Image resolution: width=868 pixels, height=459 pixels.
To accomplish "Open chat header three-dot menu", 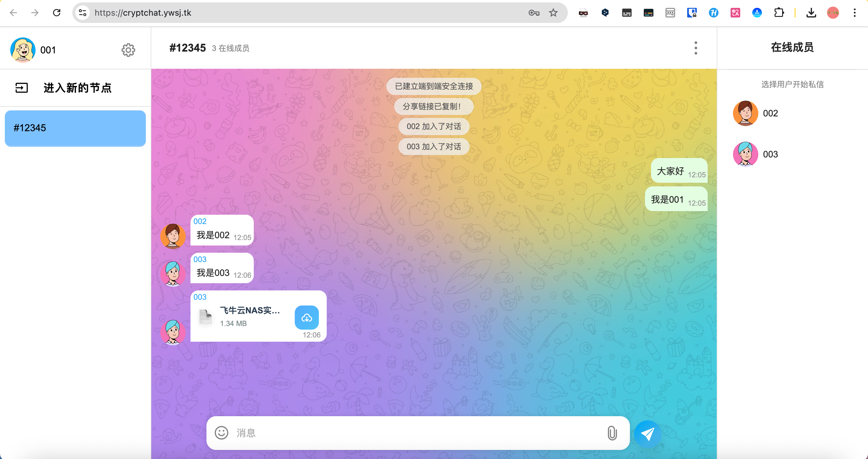I will click(696, 48).
